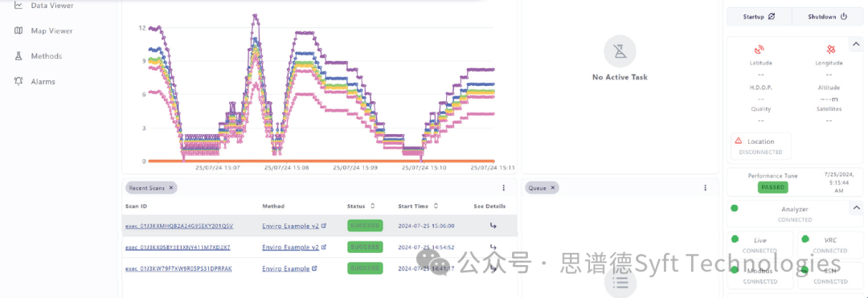This screenshot has width=868, height=298.
Task: Open Queue panel kebab menu
Action: 706,188
